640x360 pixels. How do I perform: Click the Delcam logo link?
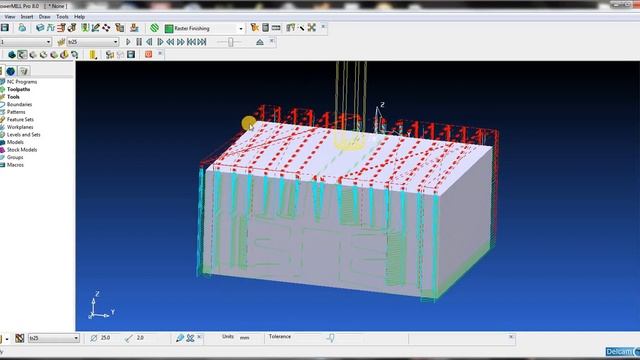click(x=622, y=351)
